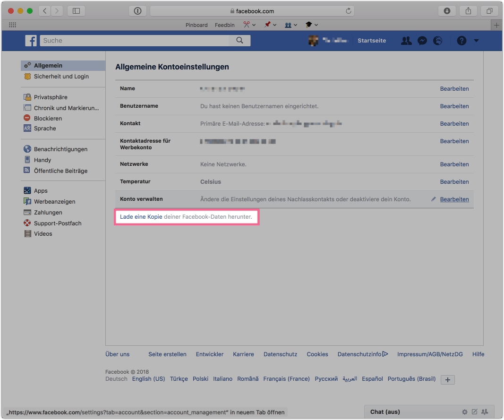This screenshot has width=504, height=420.
Task: Click the plus button for more languages
Action: [447, 379]
